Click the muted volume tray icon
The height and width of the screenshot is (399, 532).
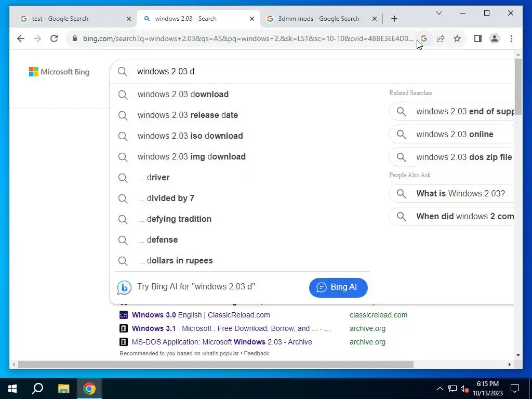pyautogui.click(x=465, y=389)
